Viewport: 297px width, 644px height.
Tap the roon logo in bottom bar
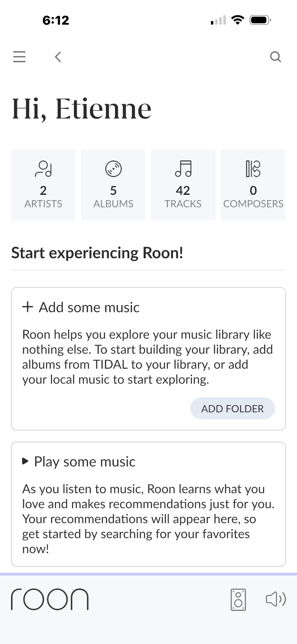pyautogui.click(x=50, y=599)
